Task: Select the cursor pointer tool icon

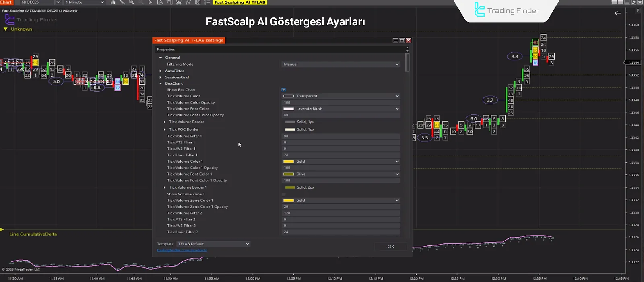Action: pyautogui.click(x=150, y=2)
